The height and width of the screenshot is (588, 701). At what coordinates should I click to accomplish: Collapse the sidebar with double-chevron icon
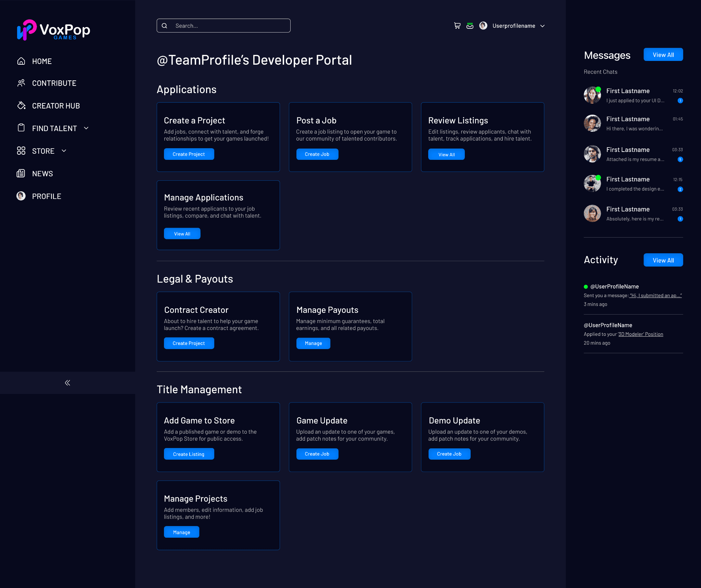tap(67, 383)
